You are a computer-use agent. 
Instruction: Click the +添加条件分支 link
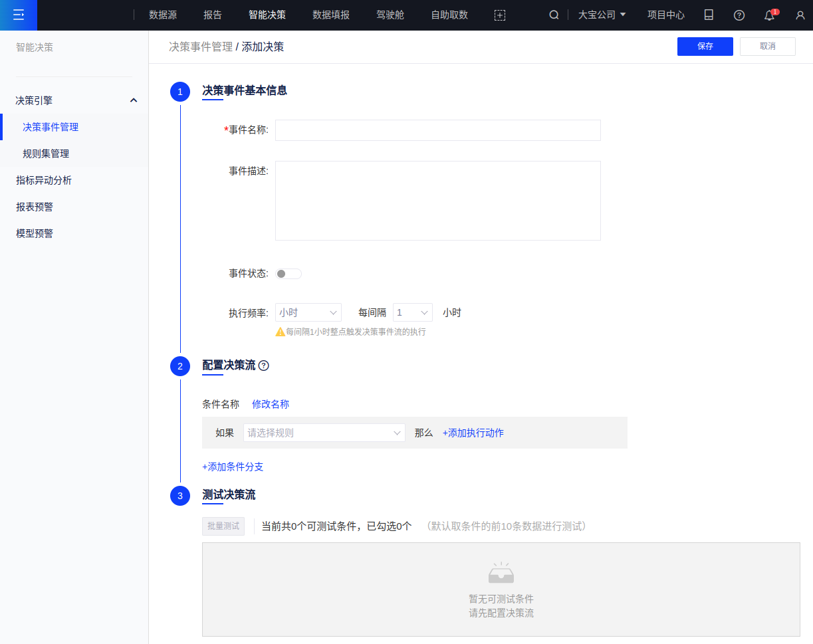[233, 467]
